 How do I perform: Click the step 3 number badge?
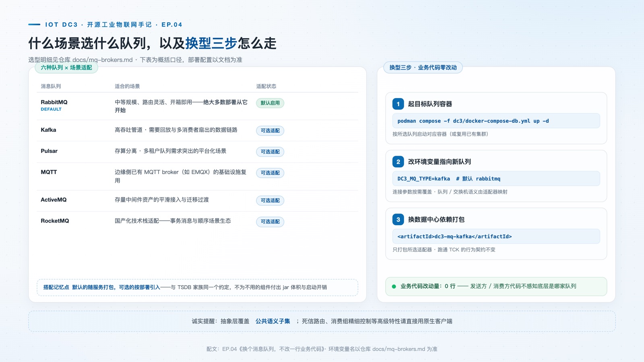(398, 220)
